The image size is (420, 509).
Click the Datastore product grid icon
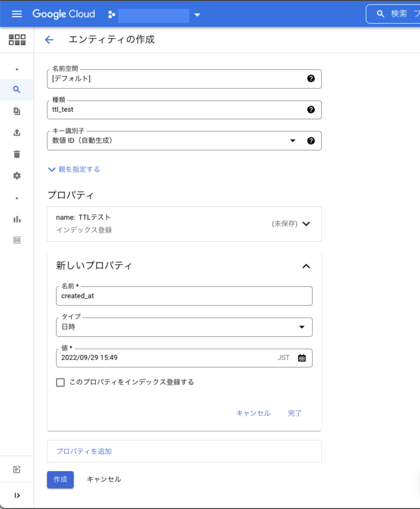click(x=17, y=40)
